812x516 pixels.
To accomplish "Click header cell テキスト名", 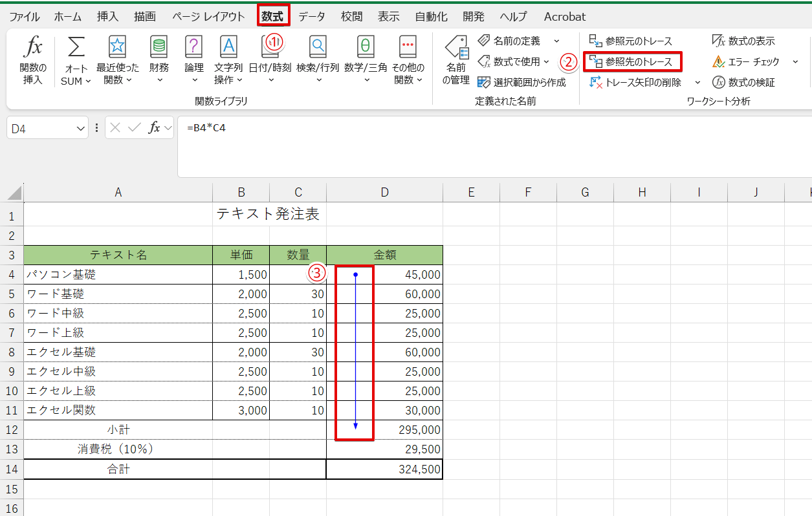I will 118,255.
